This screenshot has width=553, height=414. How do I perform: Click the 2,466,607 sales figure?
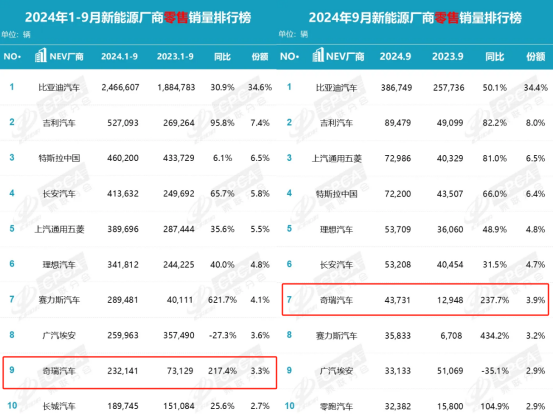coord(120,87)
